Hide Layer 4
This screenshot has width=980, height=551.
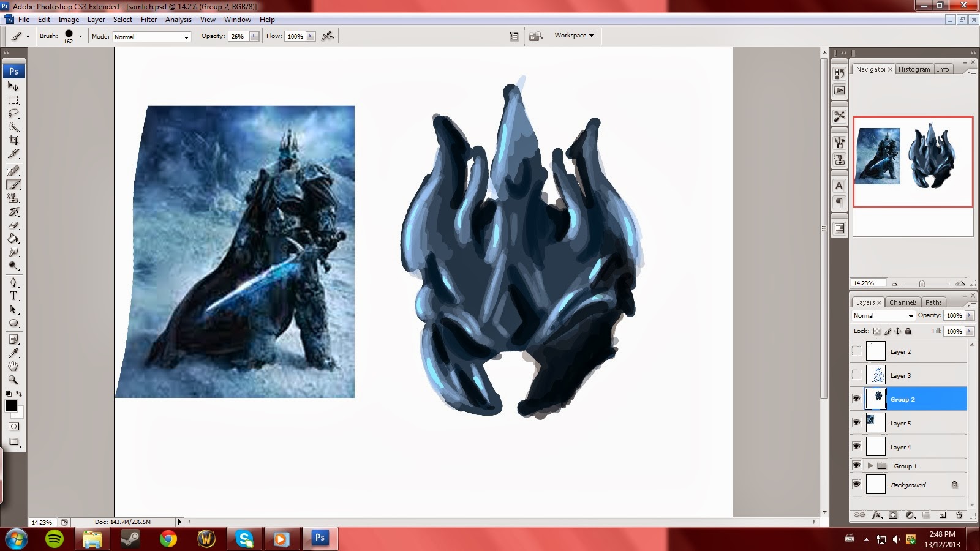click(x=856, y=446)
